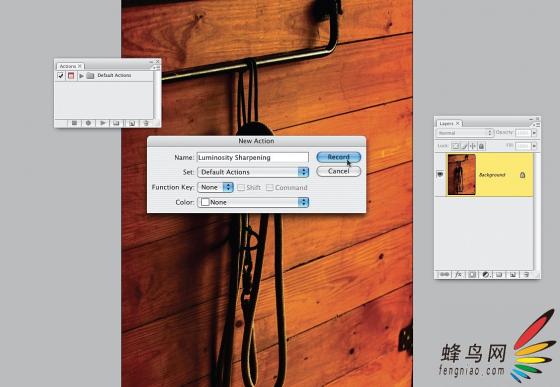Hide the Background layer with eye icon
Screen dimensions: 560x387
point(440,175)
